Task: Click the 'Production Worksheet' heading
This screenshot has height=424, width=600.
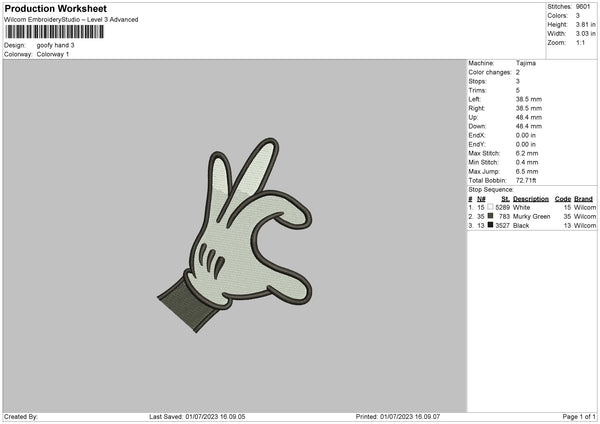Action: click(56, 8)
